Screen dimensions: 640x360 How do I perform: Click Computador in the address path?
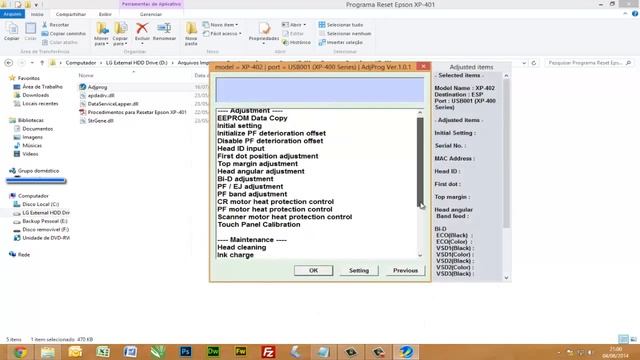[x=81, y=63]
